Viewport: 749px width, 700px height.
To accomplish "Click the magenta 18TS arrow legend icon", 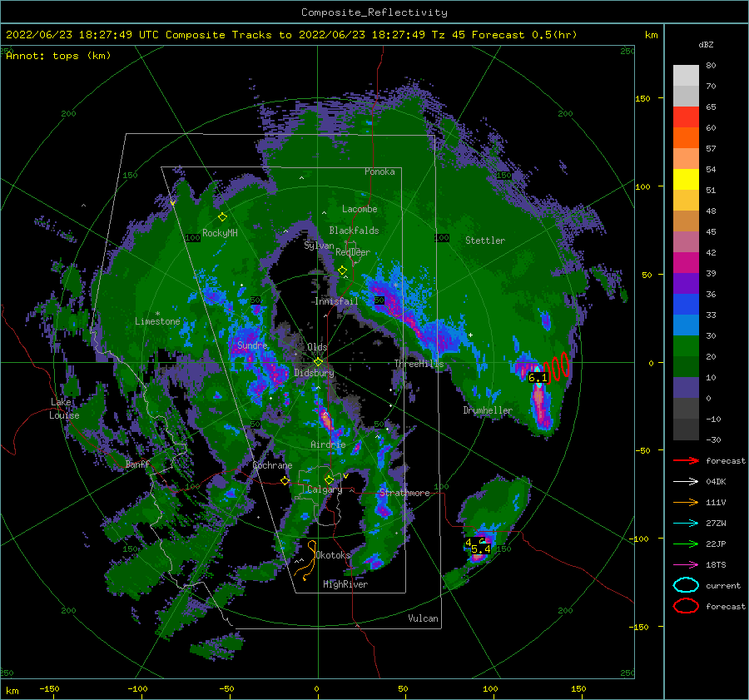I will pos(686,565).
